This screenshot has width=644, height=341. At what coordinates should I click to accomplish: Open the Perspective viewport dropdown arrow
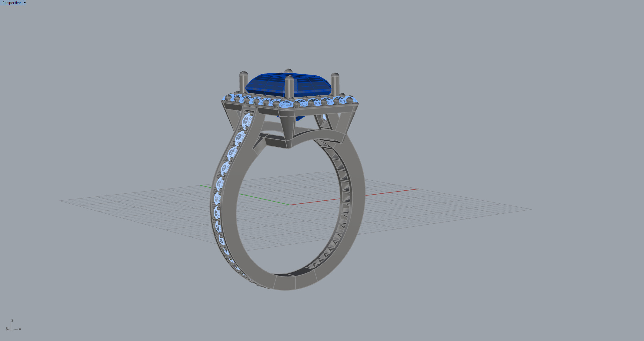pos(25,3)
